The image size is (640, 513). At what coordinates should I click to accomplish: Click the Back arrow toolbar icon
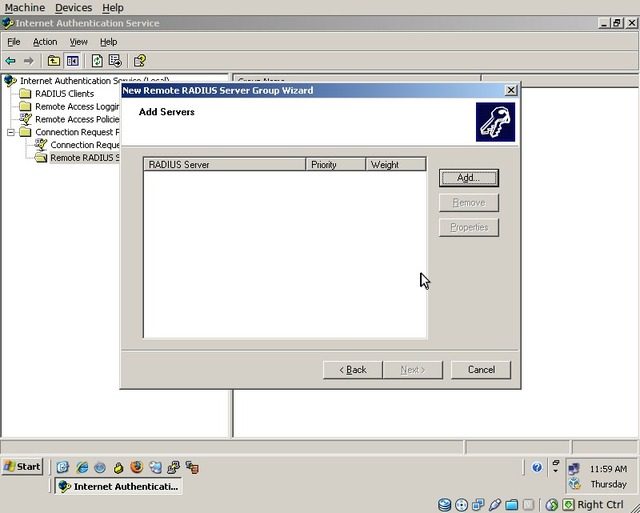[x=11, y=61]
